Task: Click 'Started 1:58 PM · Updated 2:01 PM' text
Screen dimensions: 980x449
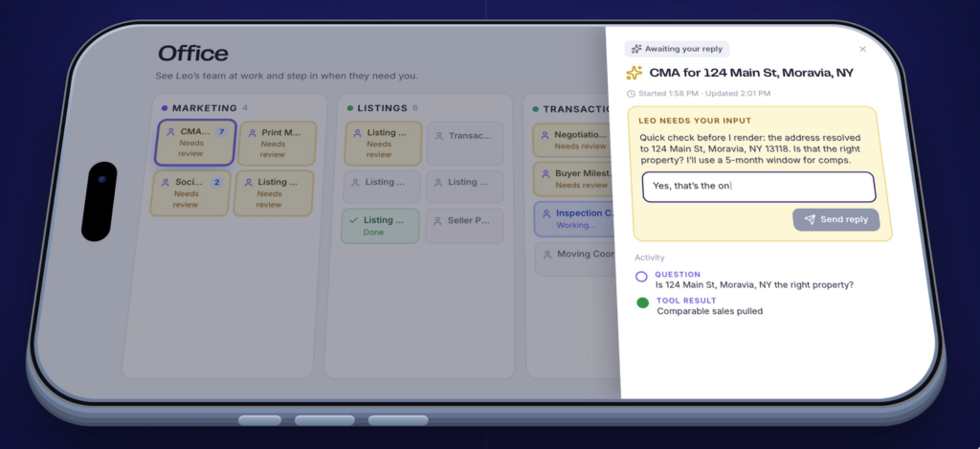Action: point(704,94)
